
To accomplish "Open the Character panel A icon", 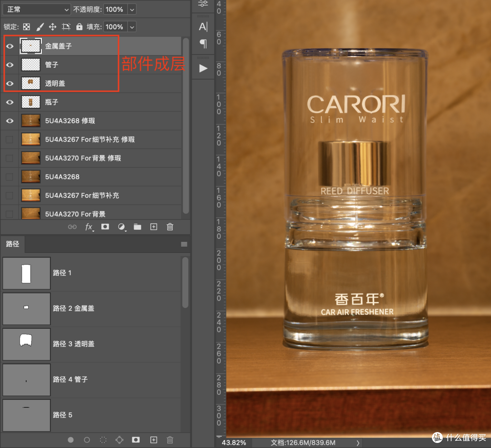I will (x=203, y=27).
